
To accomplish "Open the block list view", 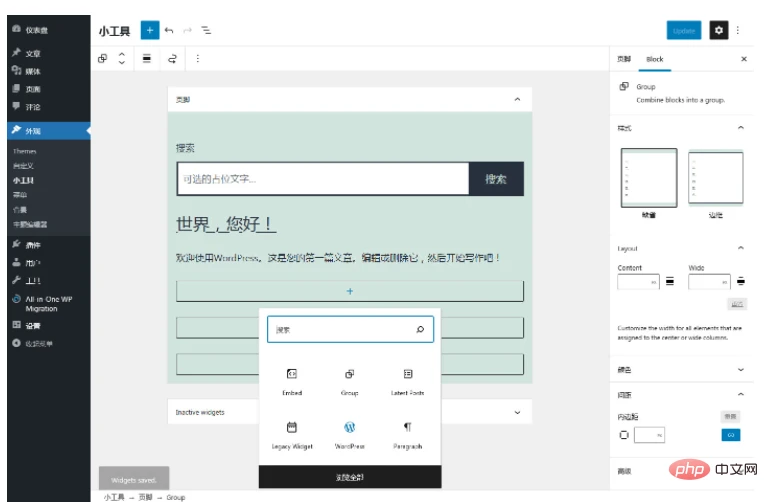I will (206, 30).
